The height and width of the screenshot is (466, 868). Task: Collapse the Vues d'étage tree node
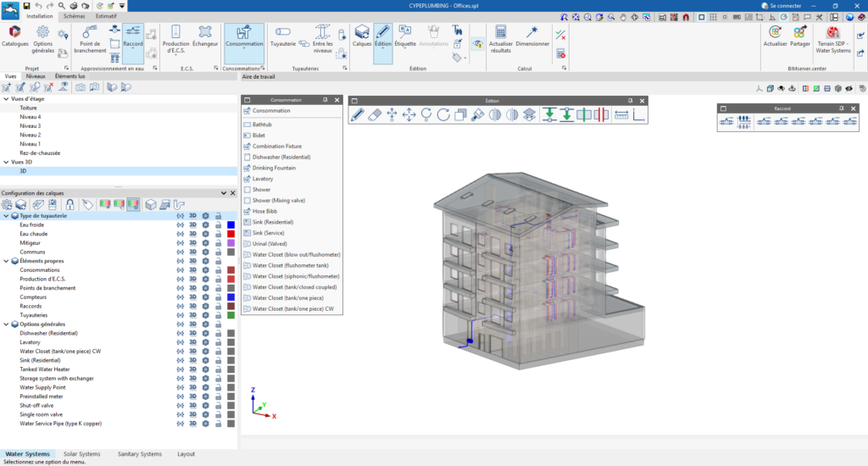coord(6,99)
